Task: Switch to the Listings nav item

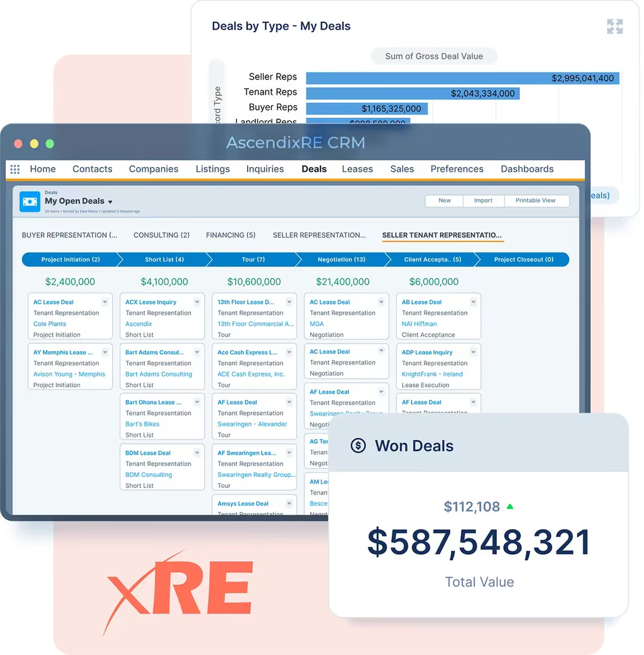Action: 212,169
